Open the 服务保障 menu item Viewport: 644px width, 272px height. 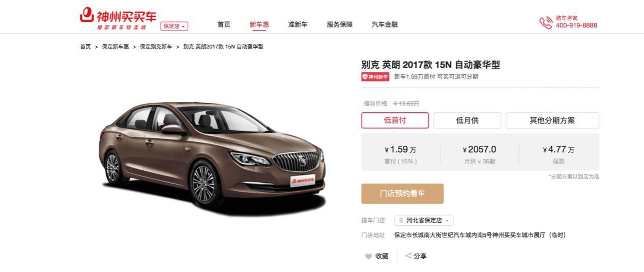click(340, 24)
